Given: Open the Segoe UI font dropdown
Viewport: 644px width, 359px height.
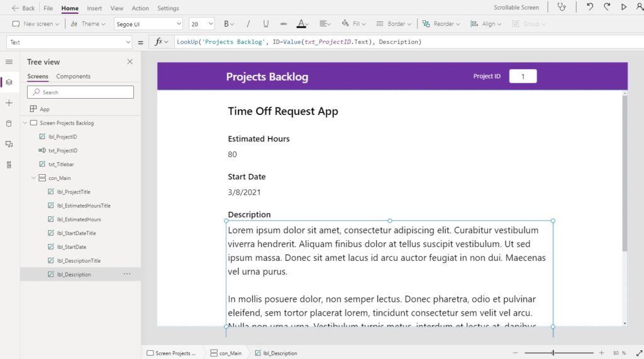Looking at the screenshot, I should coord(148,24).
